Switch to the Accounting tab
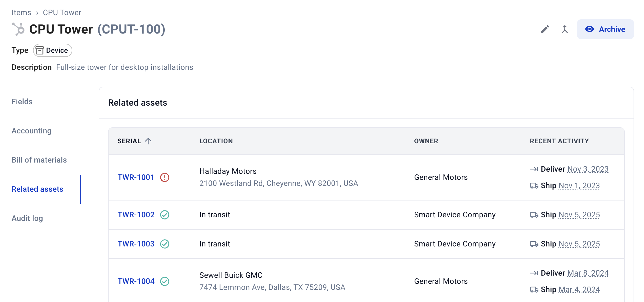This screenshot has height=302, width=644. pyautogui.click(x=31, y=131)
